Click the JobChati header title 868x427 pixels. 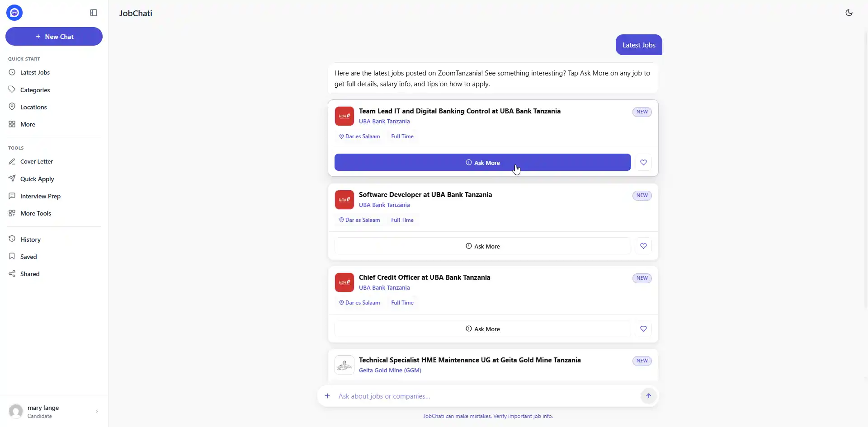[136, 14]
